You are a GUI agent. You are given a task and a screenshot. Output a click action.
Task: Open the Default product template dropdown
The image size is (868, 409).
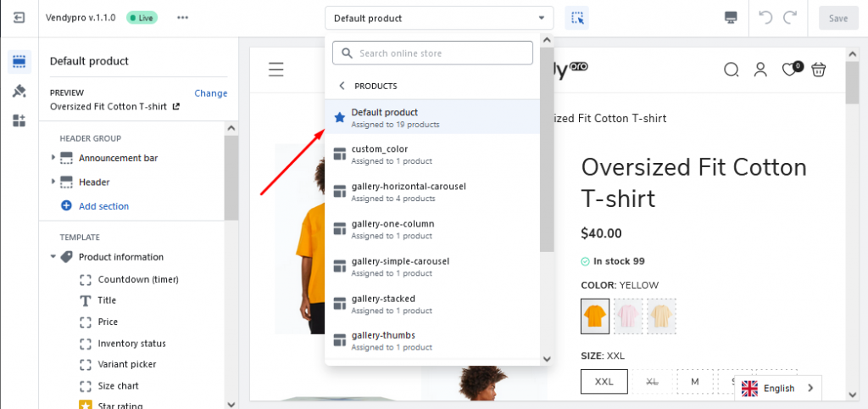pos(439,19)
